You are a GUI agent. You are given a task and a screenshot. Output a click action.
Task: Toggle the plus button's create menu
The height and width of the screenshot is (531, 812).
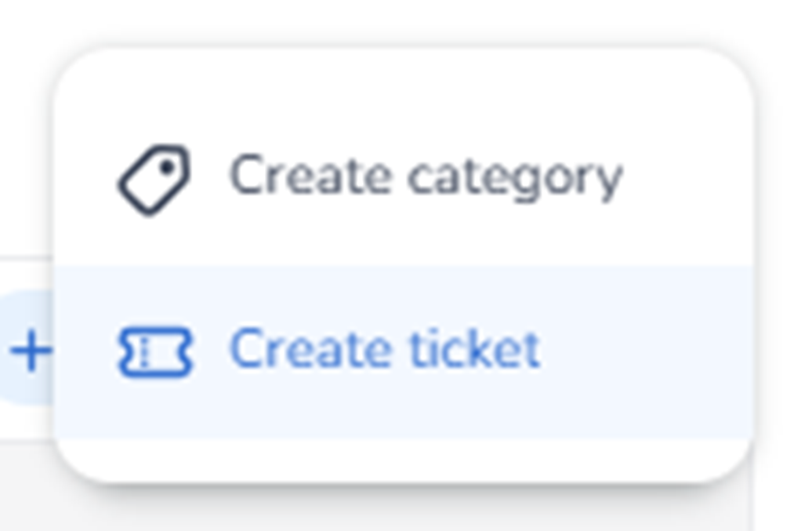tap(31, 350)
